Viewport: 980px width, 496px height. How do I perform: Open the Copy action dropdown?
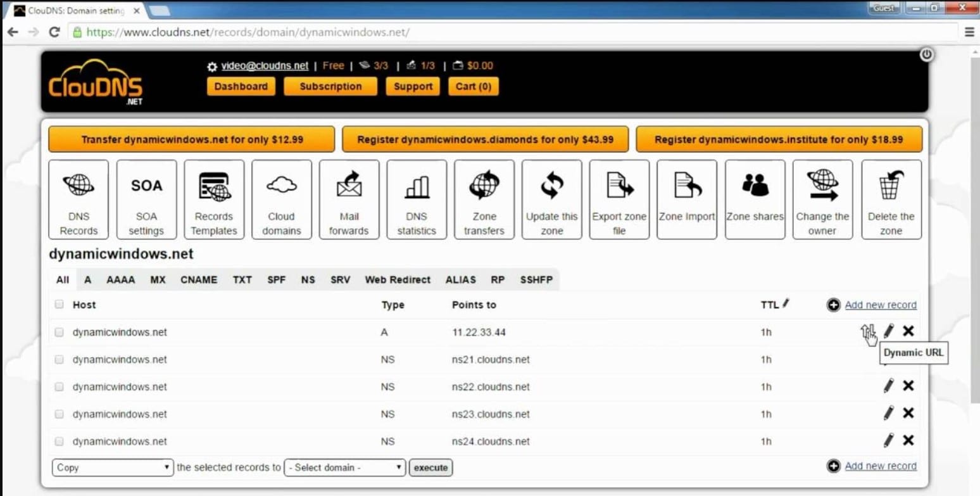(113, 467)
